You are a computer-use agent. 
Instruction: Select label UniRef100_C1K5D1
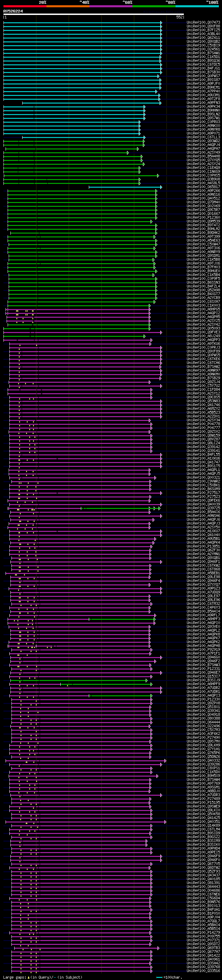(x=203, y=57)
